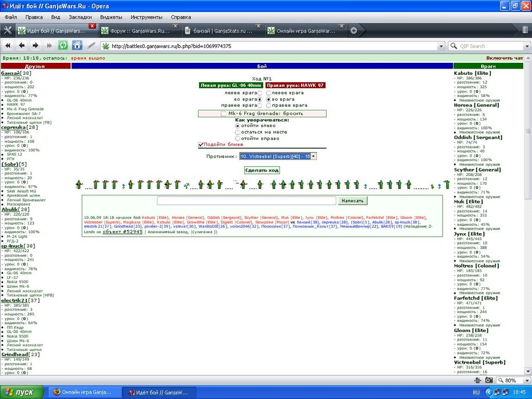Close the 'Форум :: GanjaWars' tab

pyautogui.click(x=175, y=26)
